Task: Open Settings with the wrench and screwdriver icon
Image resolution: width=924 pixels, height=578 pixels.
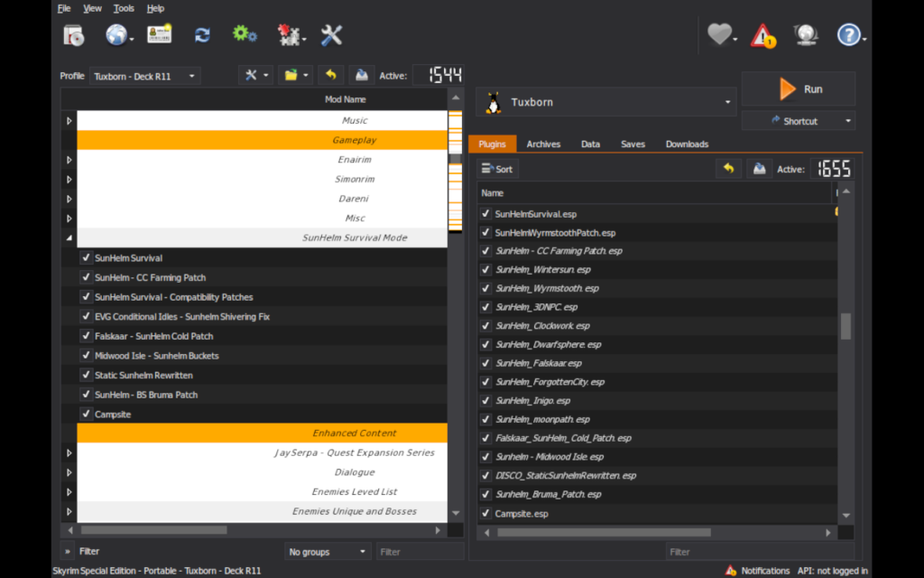Action: 331,35
